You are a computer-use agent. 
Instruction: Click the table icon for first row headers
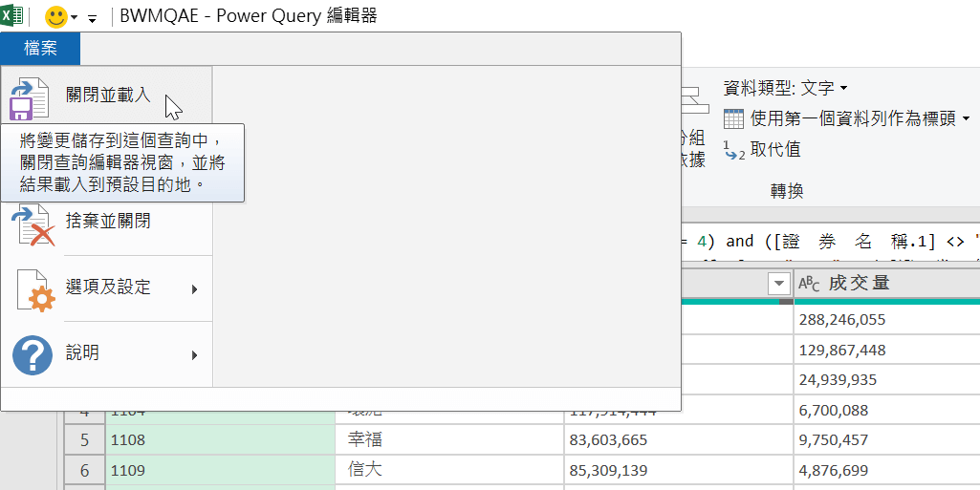[733, 118]
